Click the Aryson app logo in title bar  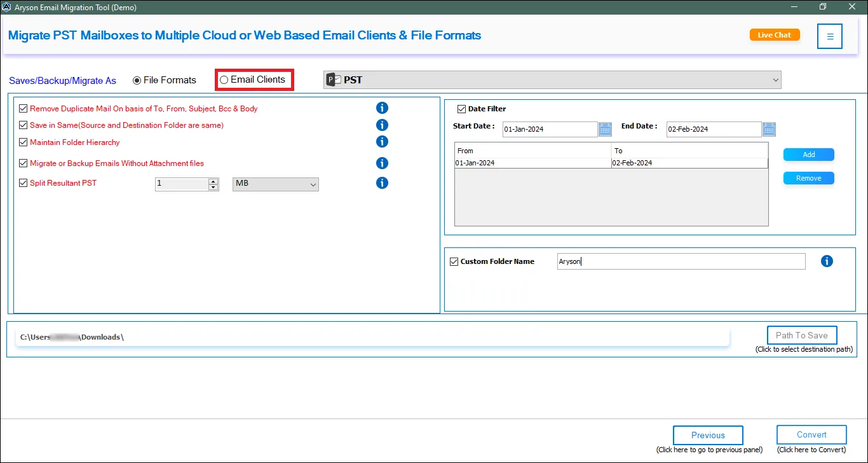coord(7,7)
